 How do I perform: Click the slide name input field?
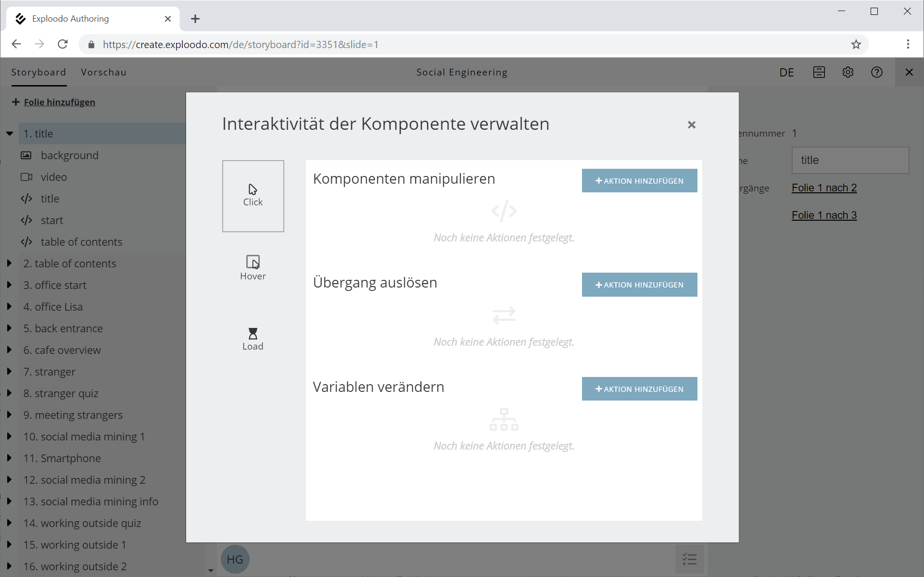pyautogui.click(x=850, y=160)
